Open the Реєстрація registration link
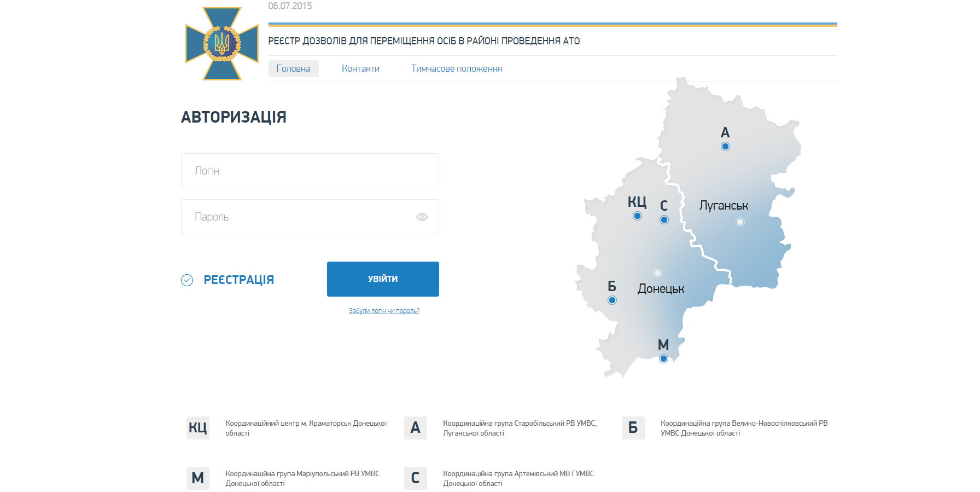980x492 pixels. click(x=238, y=280)
